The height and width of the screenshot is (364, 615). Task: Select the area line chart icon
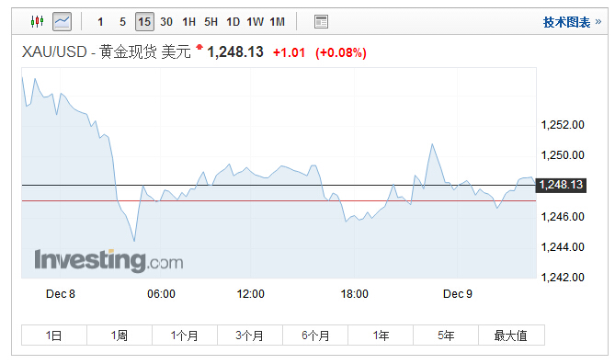(x=62, y=21)
